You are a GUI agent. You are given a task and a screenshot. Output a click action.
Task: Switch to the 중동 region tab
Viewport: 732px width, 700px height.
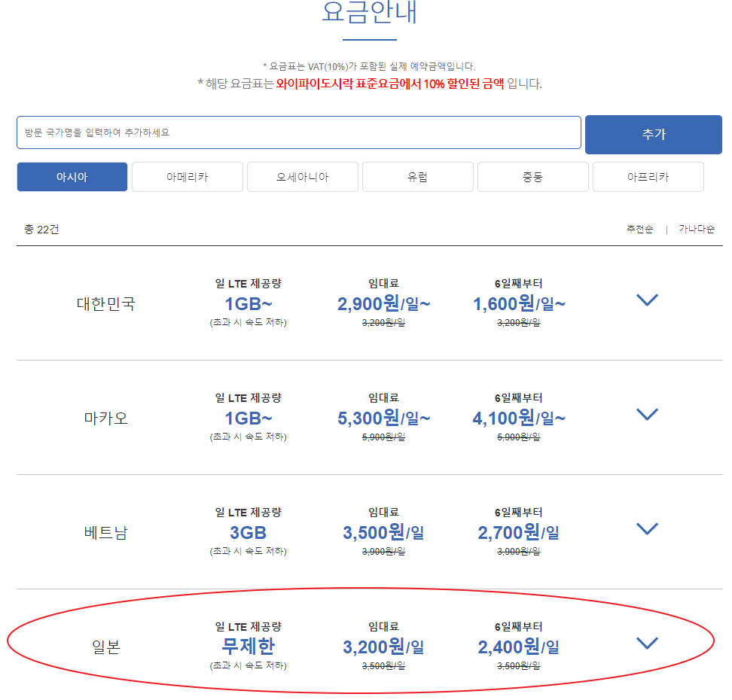[532, 177]
